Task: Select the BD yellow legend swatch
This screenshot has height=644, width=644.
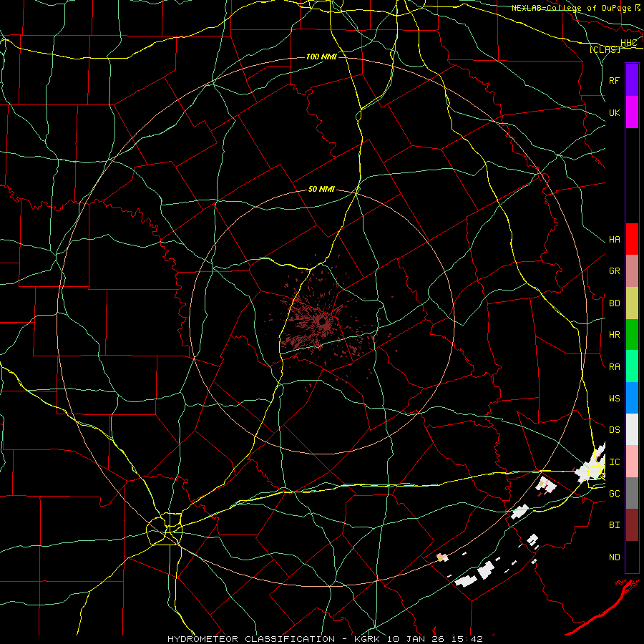Action: pos(632,303)
